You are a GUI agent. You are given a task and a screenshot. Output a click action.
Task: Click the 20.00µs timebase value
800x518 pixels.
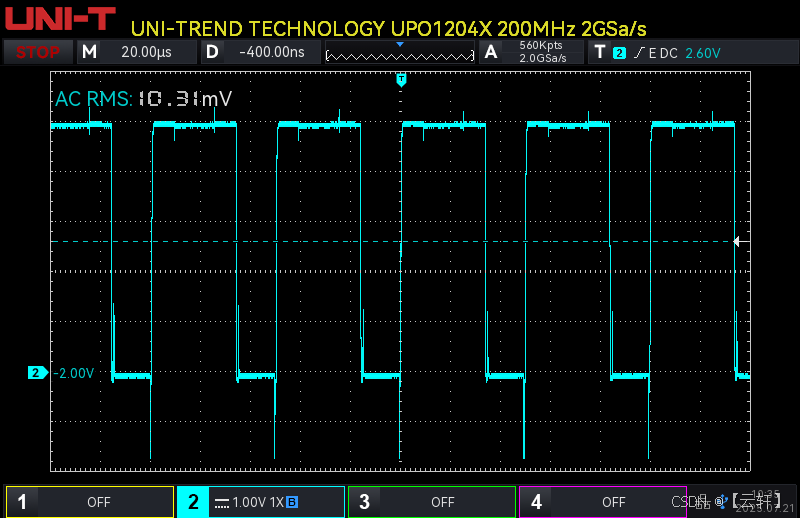[x=146, y=52]
